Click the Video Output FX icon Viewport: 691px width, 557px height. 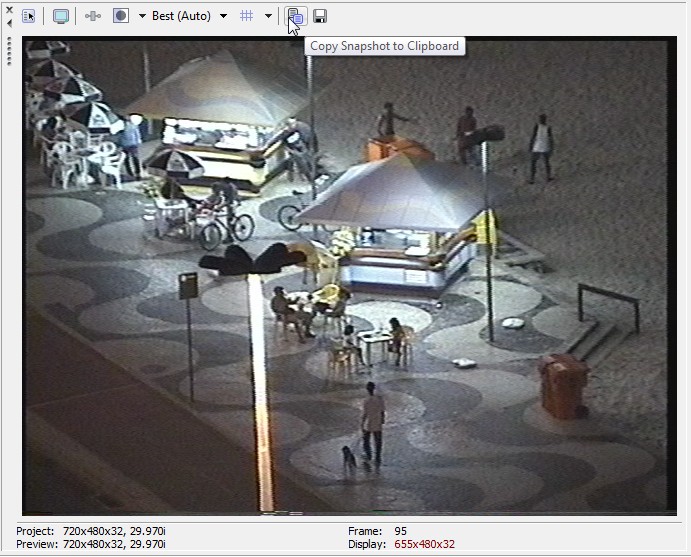[x=93, y=16]
